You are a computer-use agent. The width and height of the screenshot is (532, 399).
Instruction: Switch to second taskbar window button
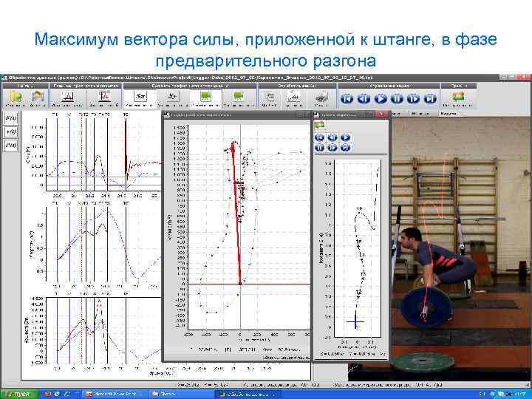point(181,395)
